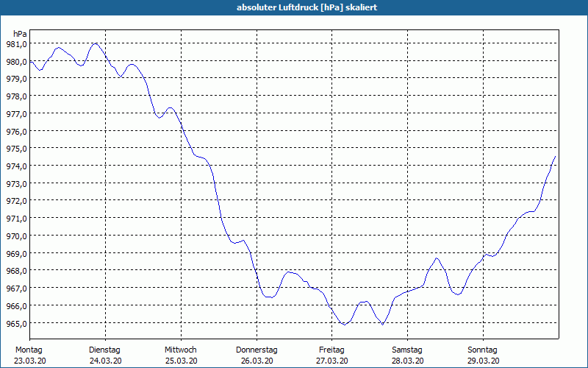Click the 979,0 axis value

pyautogui.click(x=16, y=79)
